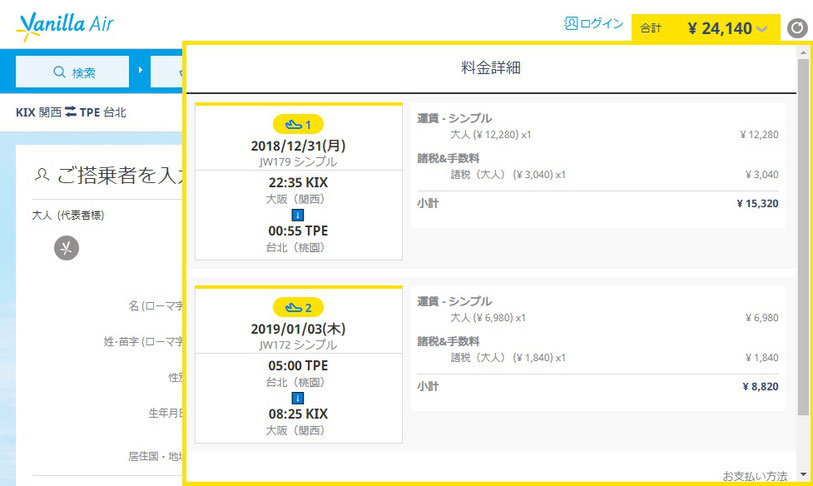Click the KIX-TPE route swap arrows icon
This screenshot has height=486, width=813.
coord(71,112)
